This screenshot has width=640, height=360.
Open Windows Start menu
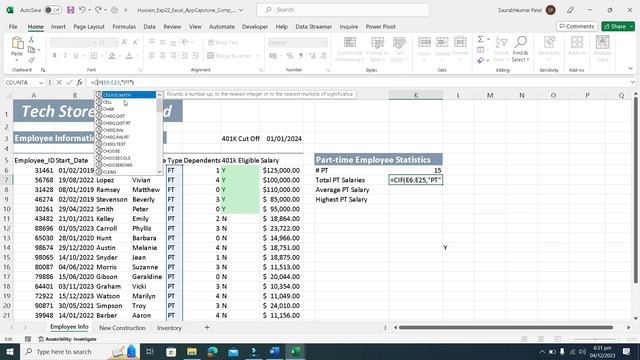coord(9,351)
